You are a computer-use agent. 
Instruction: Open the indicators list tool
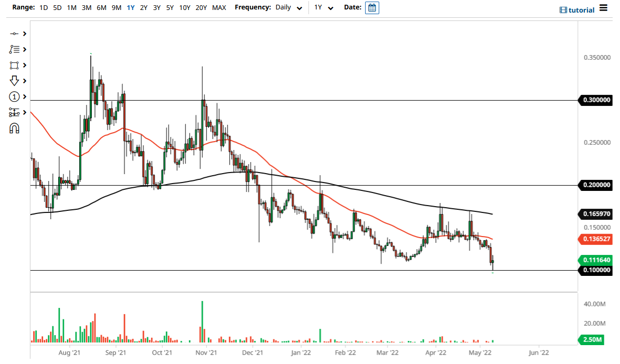(x=14, y=49)
